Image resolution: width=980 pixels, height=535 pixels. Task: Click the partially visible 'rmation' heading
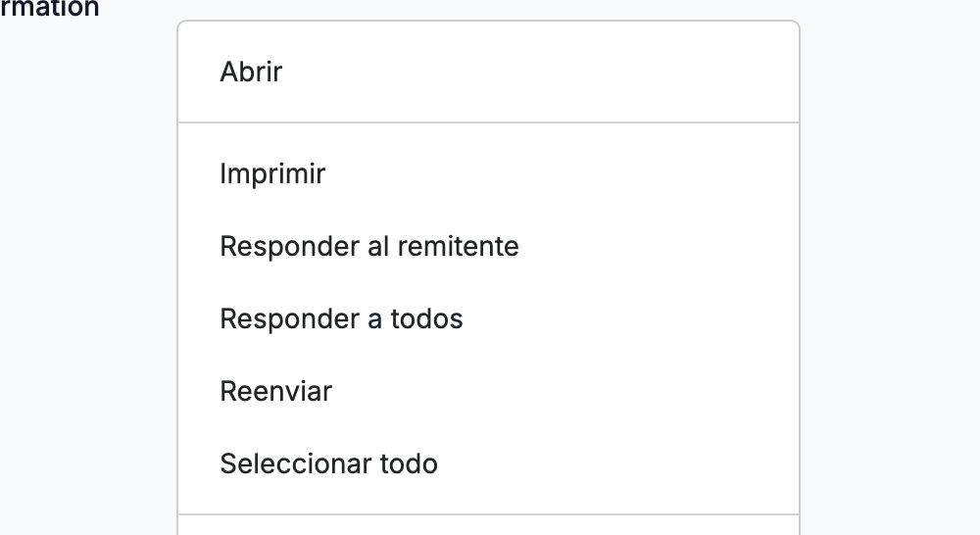49,8
